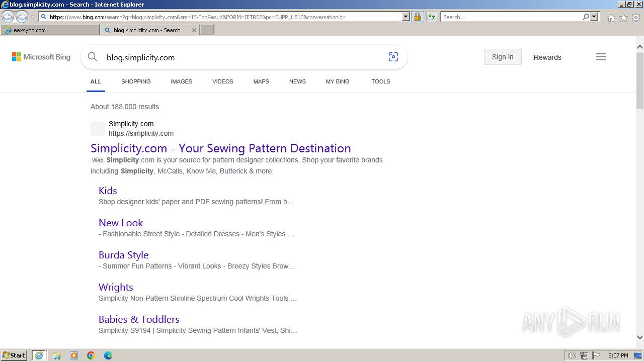Switch to the IMAGES tab
The width and height of the screenshot is (644, 362).
[181, 81]
